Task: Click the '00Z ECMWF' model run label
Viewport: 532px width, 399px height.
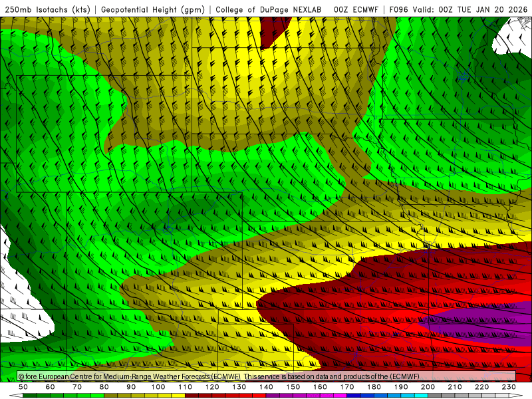Action: tap(356, 9)
